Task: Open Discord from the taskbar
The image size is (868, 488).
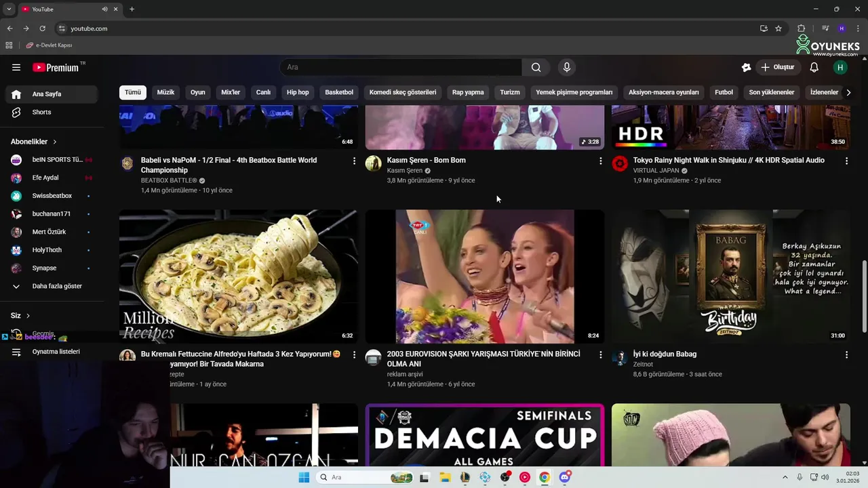Action: click(x=565, y=477)
